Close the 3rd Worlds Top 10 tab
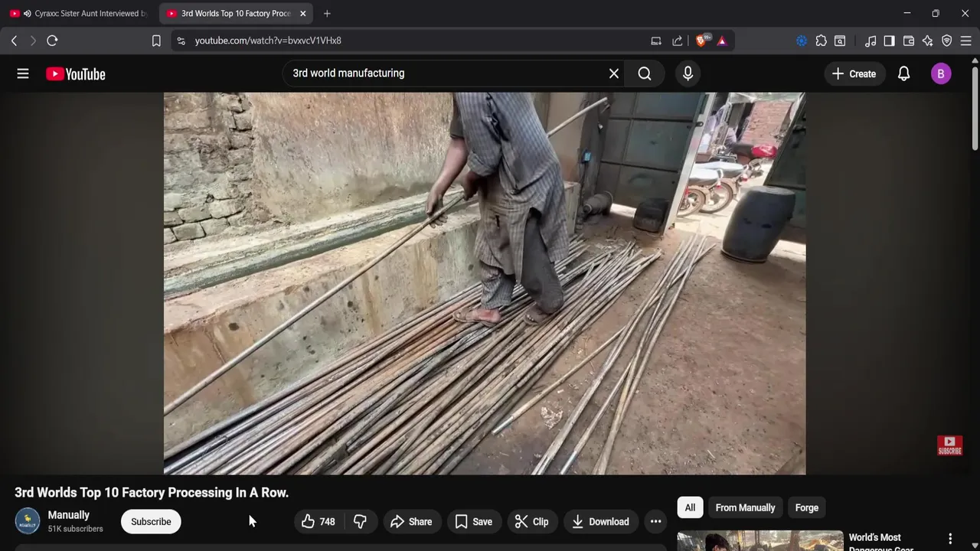The image size is (980, 551). 303,13
